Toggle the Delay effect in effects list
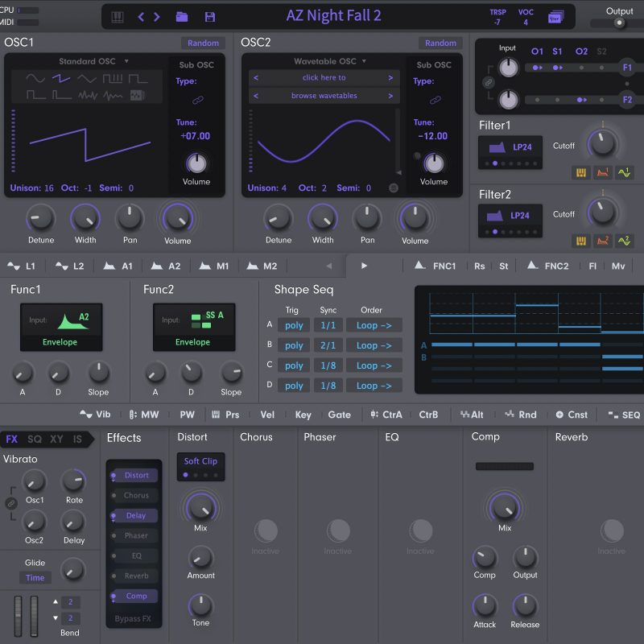The height and width of the screenshot is (644, 644). 135,516
